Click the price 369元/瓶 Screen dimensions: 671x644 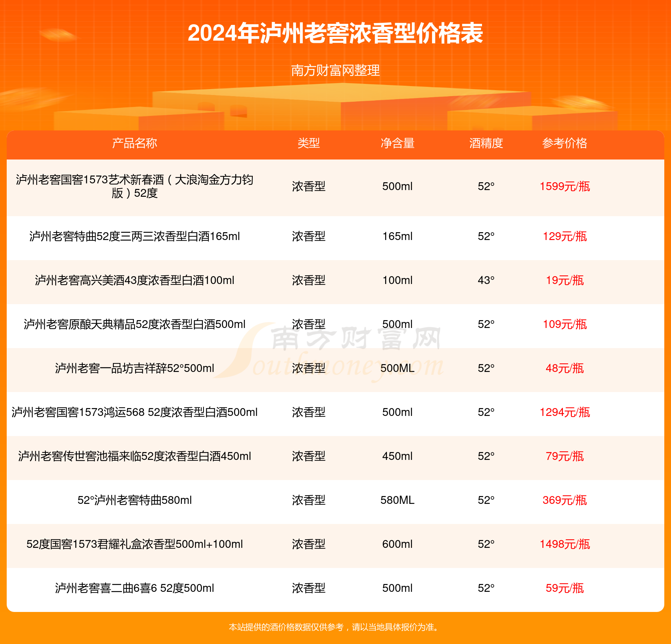pyautogui.click(x=565, y=500)
